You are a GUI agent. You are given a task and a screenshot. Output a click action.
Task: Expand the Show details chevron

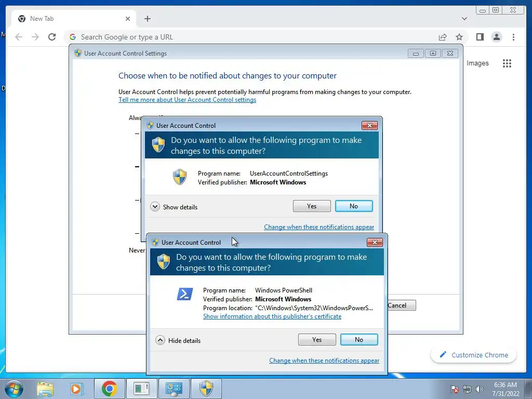[155, 207]
